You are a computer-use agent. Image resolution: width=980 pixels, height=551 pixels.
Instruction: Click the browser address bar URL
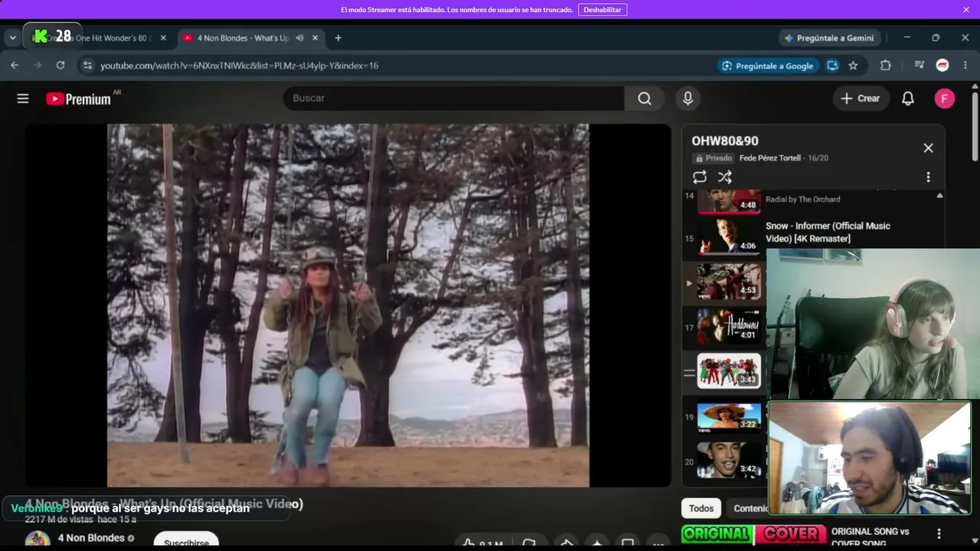(x=240, y=66)
